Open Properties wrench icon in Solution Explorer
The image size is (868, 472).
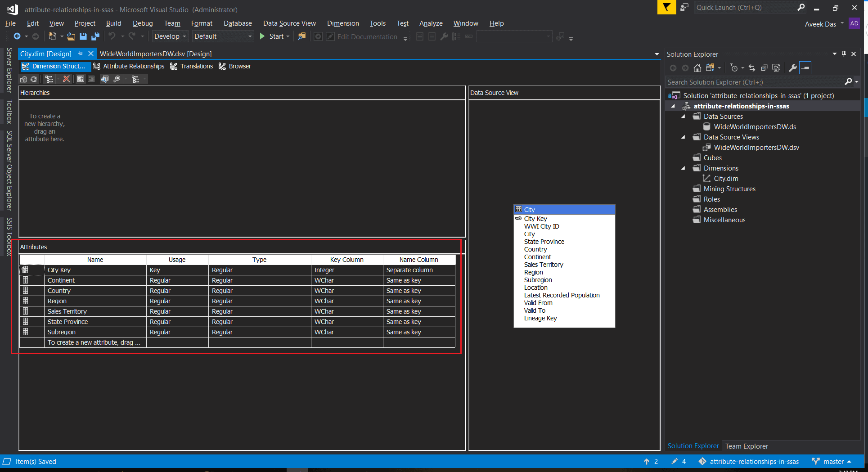792,68
